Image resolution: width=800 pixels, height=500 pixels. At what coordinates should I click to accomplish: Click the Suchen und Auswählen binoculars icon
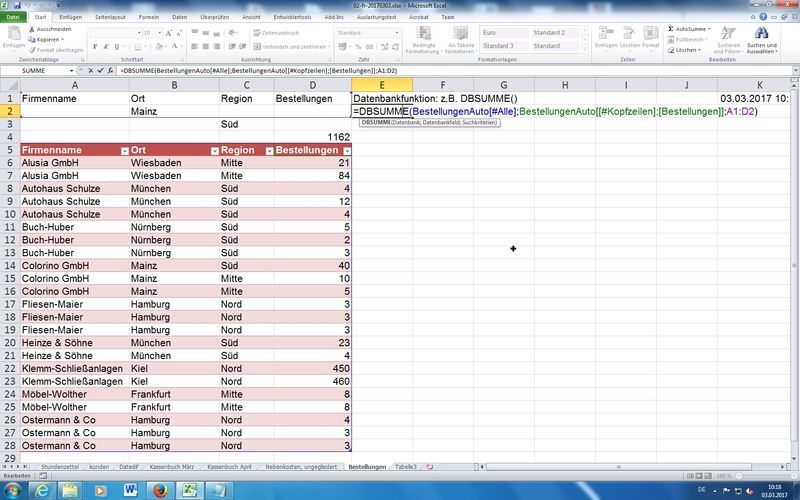(762, 34)
